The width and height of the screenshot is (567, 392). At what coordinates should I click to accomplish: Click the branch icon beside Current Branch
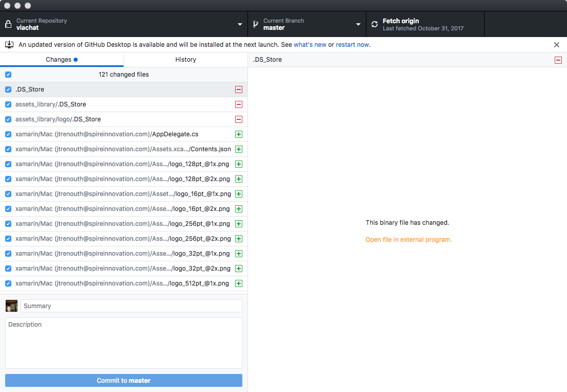pos(256,24)
